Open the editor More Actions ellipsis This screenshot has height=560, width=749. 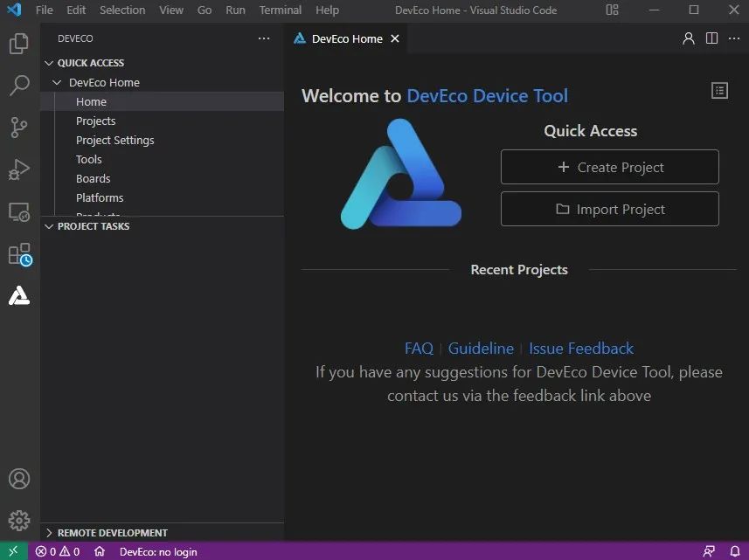(x=734, y=38)
